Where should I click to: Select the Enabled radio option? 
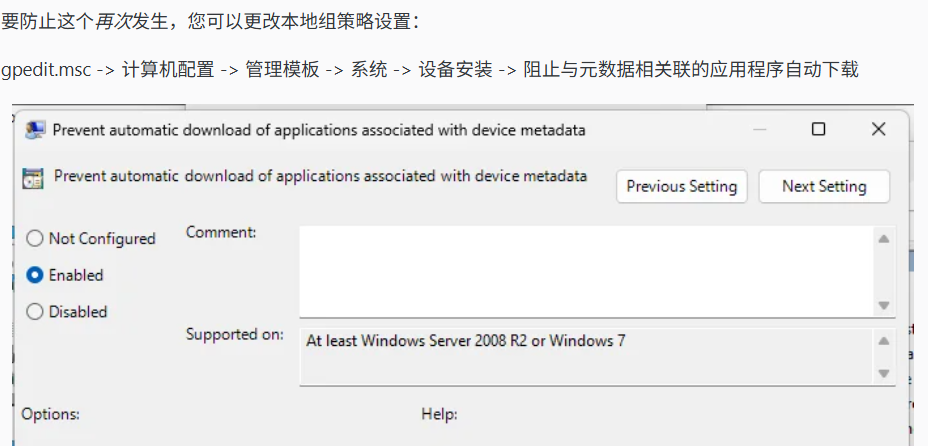35,275
